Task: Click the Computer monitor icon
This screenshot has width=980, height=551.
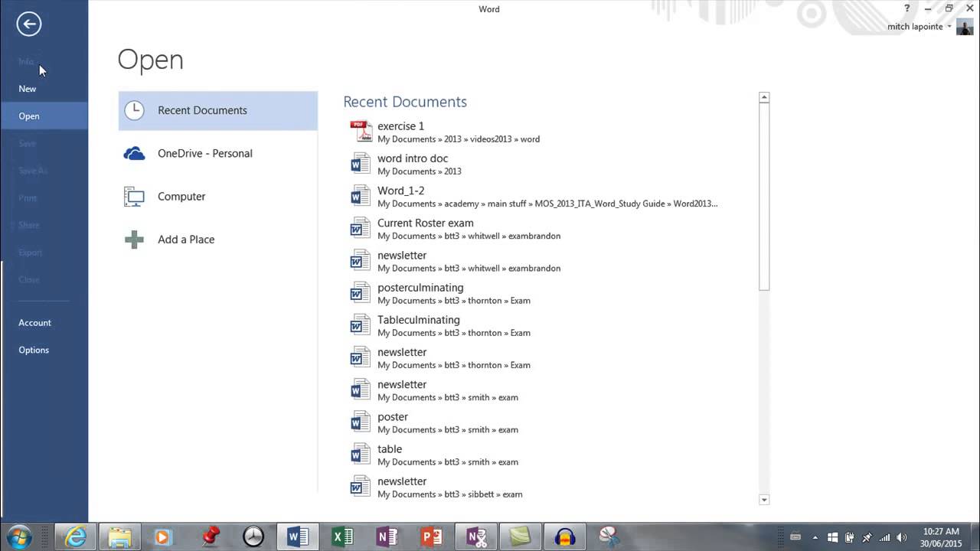Action: [134, 197]
